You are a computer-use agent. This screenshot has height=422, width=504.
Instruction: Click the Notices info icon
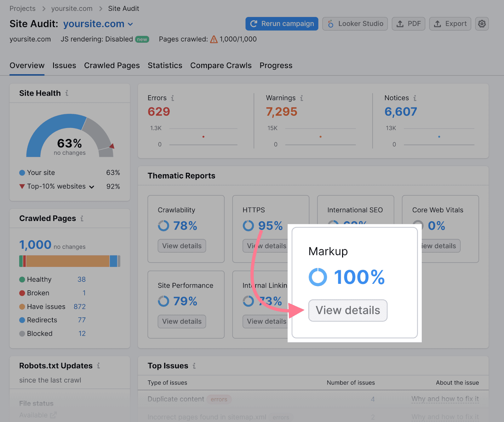(x=415, y=98)
